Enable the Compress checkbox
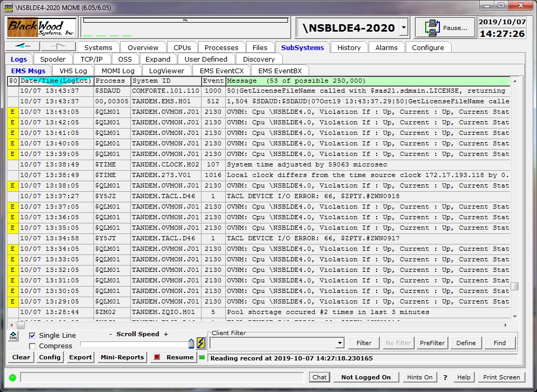Screen dimensions: 537x392 [32, 346]
